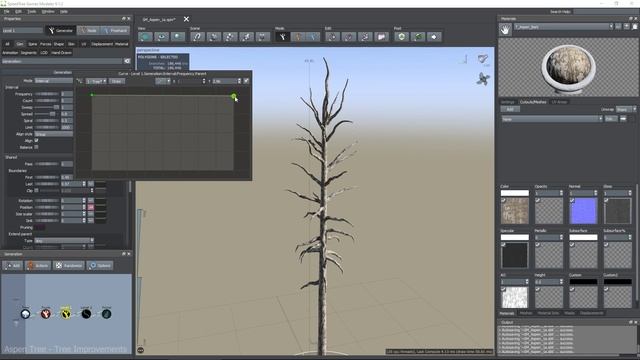Click the viewport camera orientation icon
The height and width of the screenshot is (360, 640).
pyautogui.click(x=483, y=59)
